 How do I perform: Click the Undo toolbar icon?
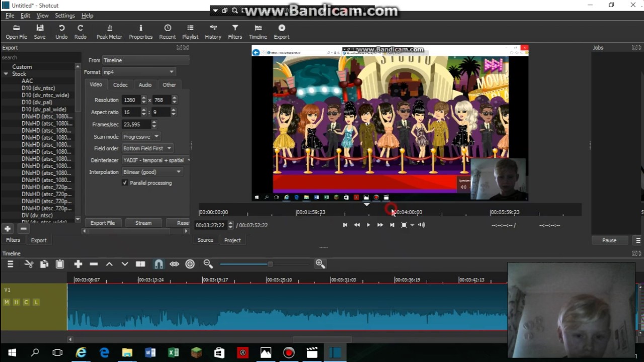[x=61, y=32]
